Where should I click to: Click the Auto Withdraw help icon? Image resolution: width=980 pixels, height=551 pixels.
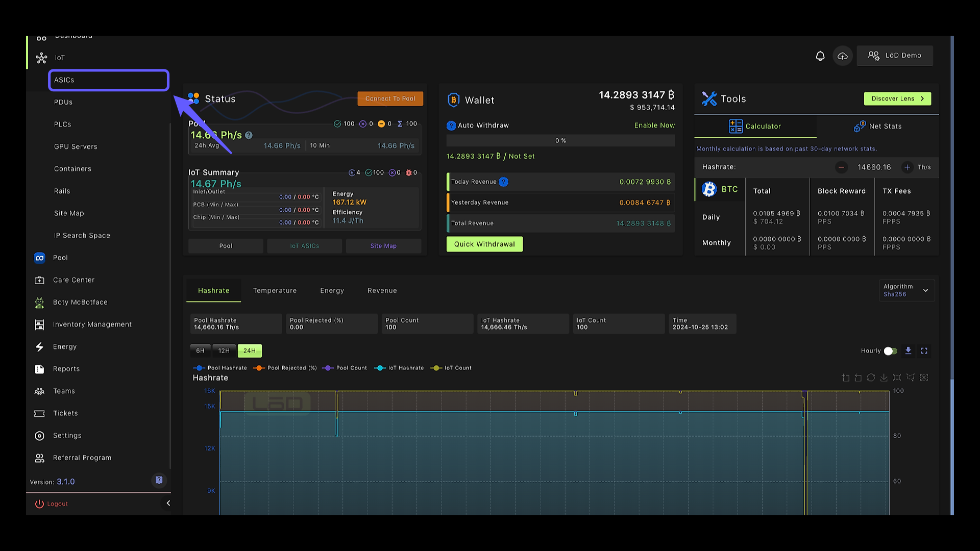[x=451, y=126]
